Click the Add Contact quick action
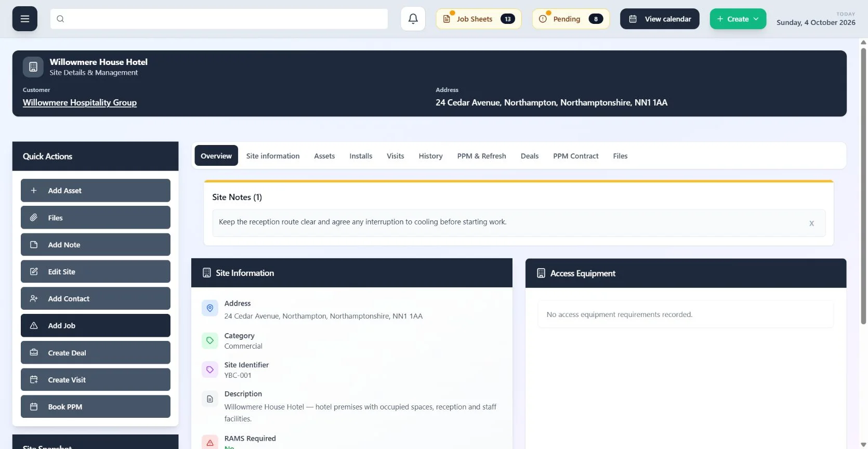 pos(96,298)
